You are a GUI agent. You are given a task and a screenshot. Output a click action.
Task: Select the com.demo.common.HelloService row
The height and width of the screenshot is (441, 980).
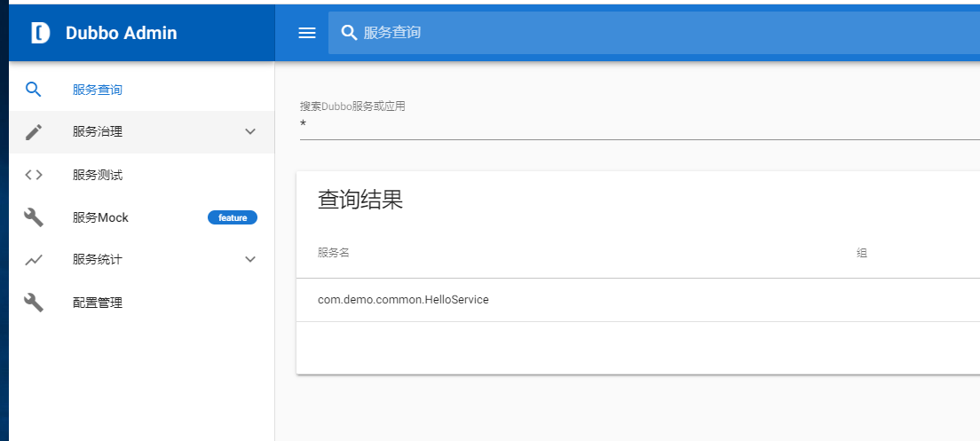pos(638,300)
